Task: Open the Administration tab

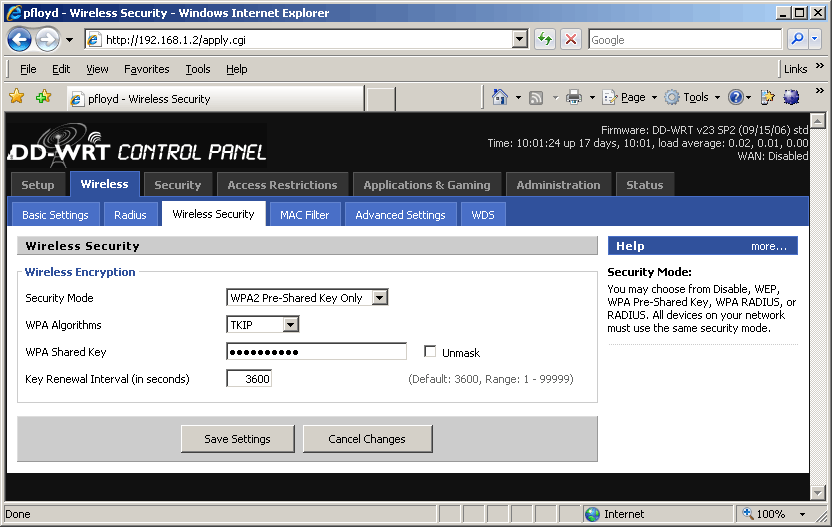Action: [x=558, y=185]
